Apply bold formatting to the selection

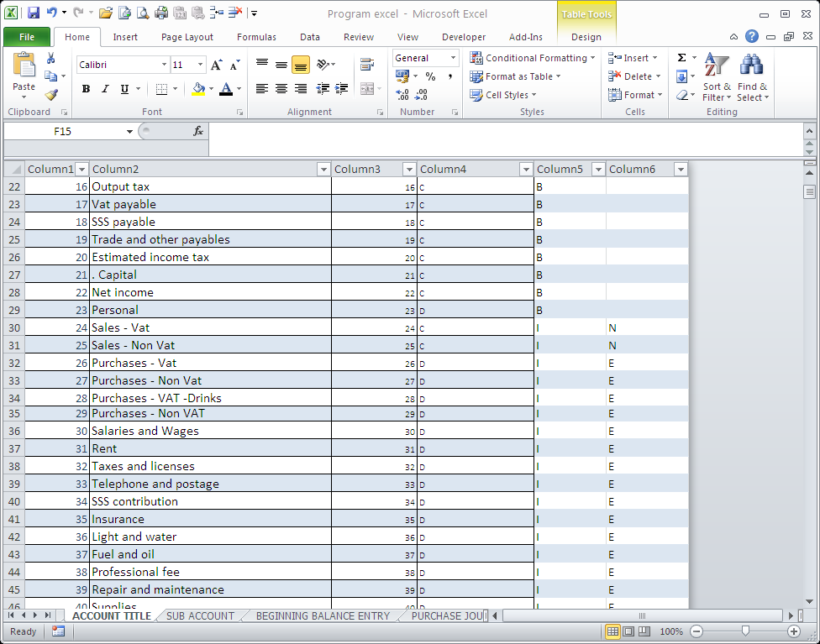tap(85, 88)
